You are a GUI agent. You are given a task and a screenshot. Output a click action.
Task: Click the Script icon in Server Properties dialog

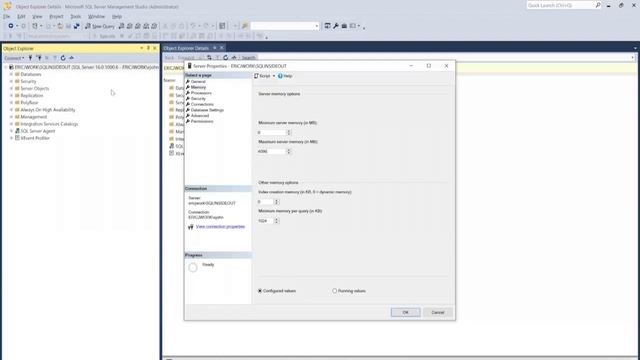256,76
